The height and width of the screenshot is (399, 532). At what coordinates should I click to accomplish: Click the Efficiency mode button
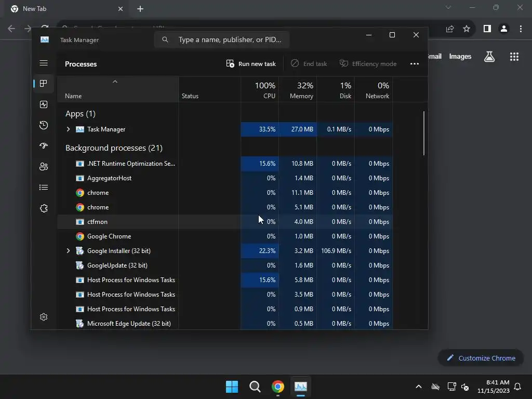coord(368,64)
